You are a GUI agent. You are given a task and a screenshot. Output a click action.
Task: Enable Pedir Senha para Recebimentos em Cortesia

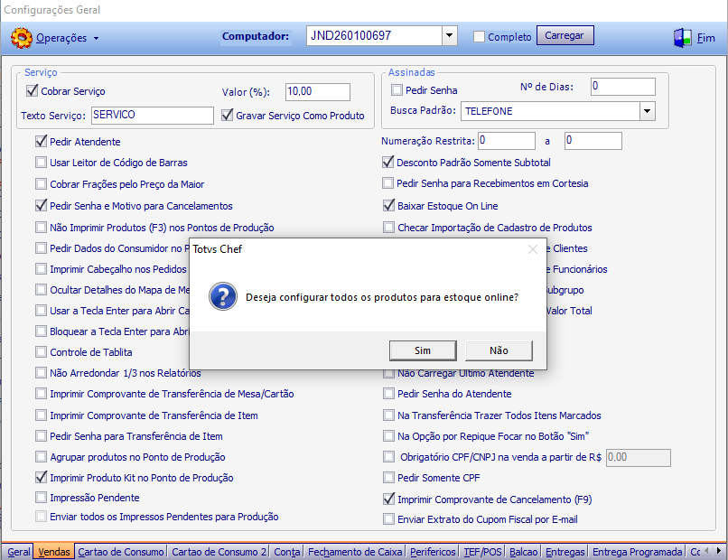[388, 183]
